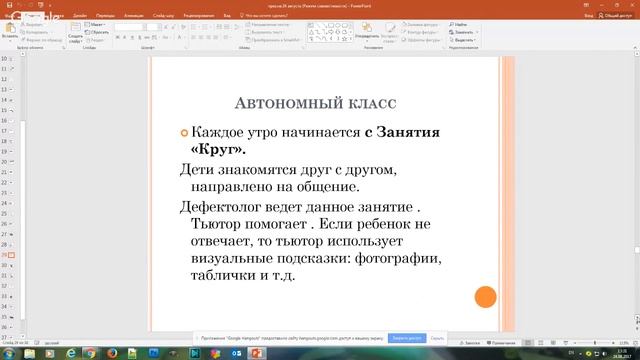The height and width of the screenshot is (360, 640).
Task: Toggle bold formatting
Action: point(118,38)
